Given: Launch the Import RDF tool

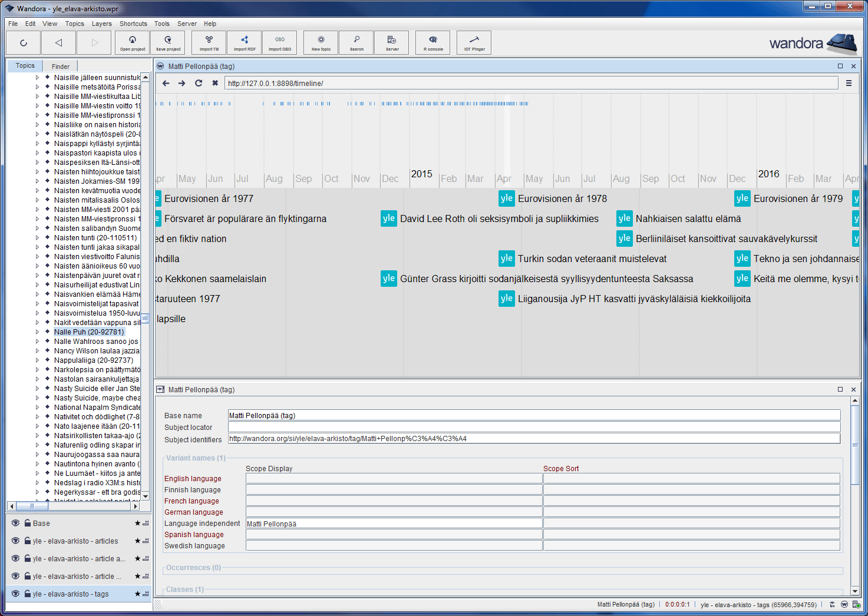Looking at the screenshot, I should click(x=245, y=42).
